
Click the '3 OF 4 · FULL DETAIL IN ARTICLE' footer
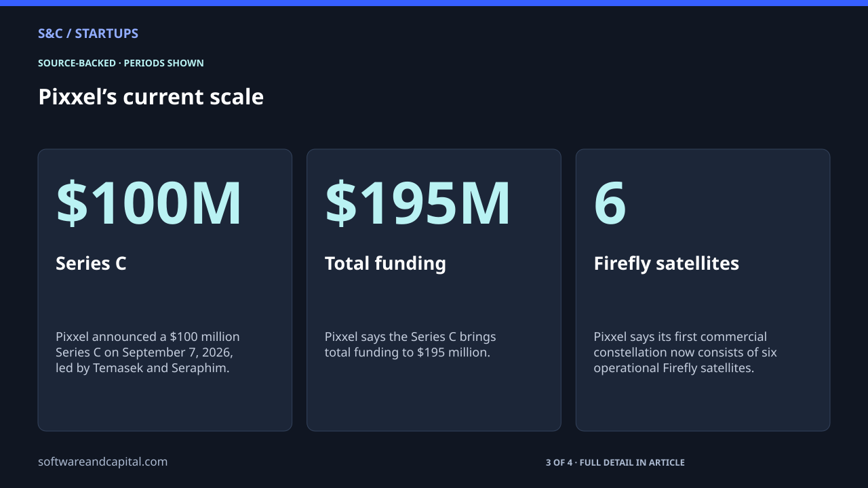pyautogui.click(x=615, y=462)
